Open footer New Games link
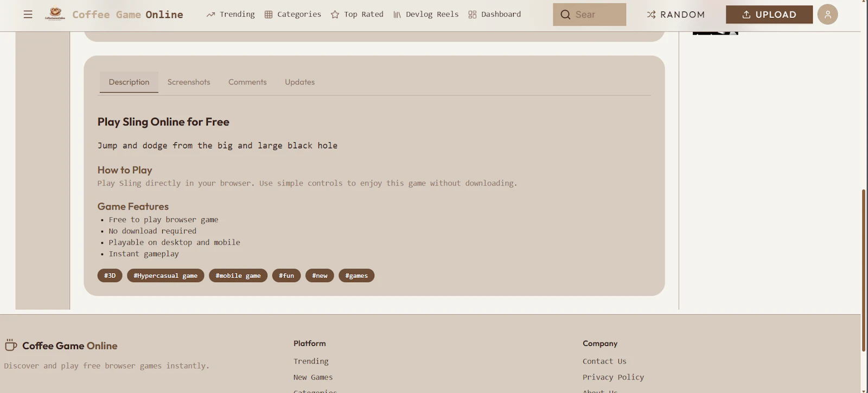The height and width of the screenshot is (393, 868). (313, 377)
